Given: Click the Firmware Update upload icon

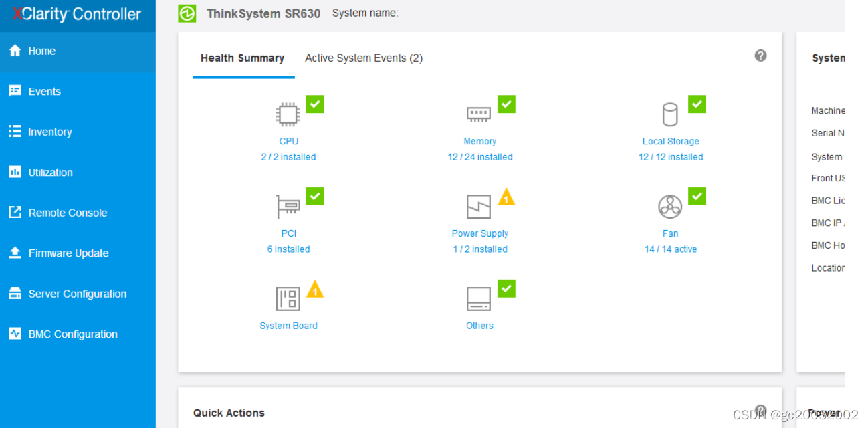Looking at the screenshot, I should click(15, 253).
